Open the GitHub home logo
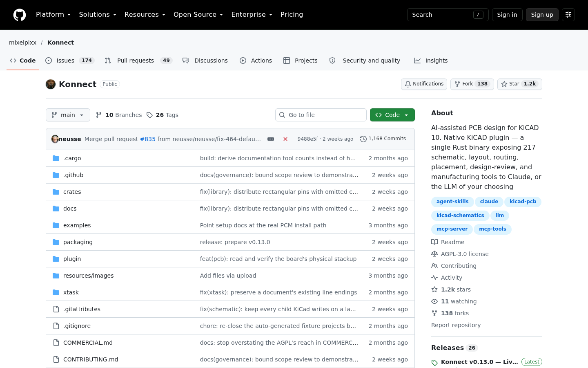 [x=20, y=15]
